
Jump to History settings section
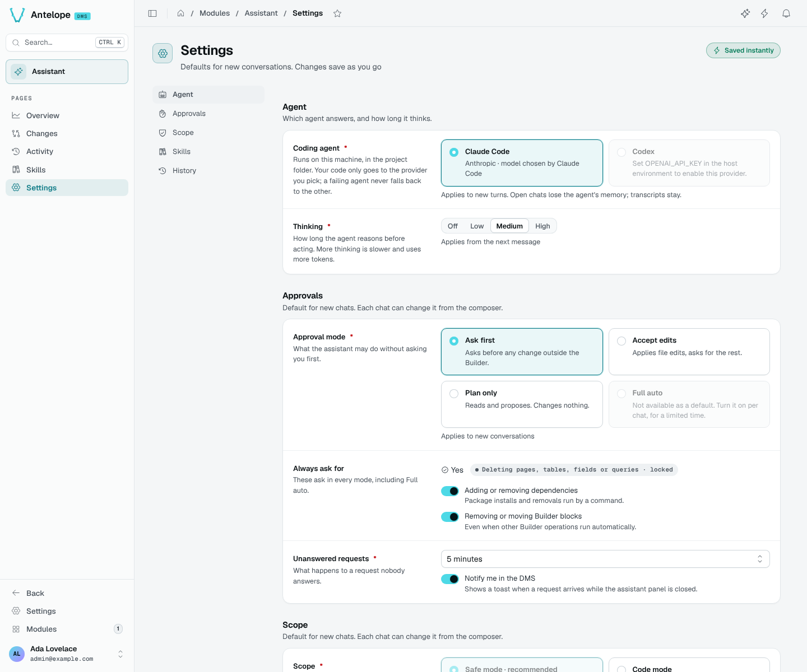point(208,171)
